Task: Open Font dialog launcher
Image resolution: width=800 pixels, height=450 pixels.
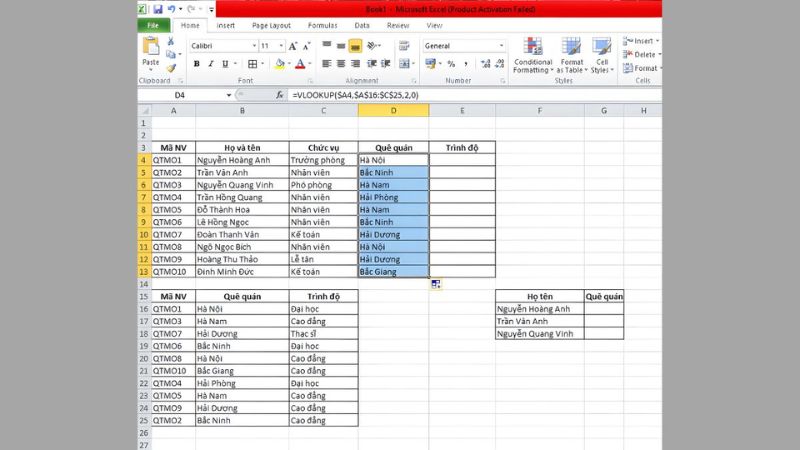Action: 310,81
